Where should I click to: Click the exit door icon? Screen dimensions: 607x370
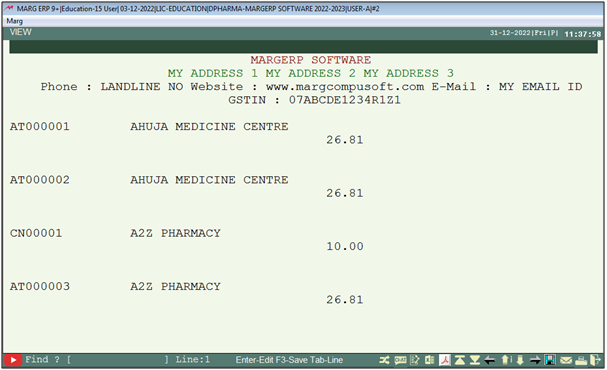click(595, 360)
